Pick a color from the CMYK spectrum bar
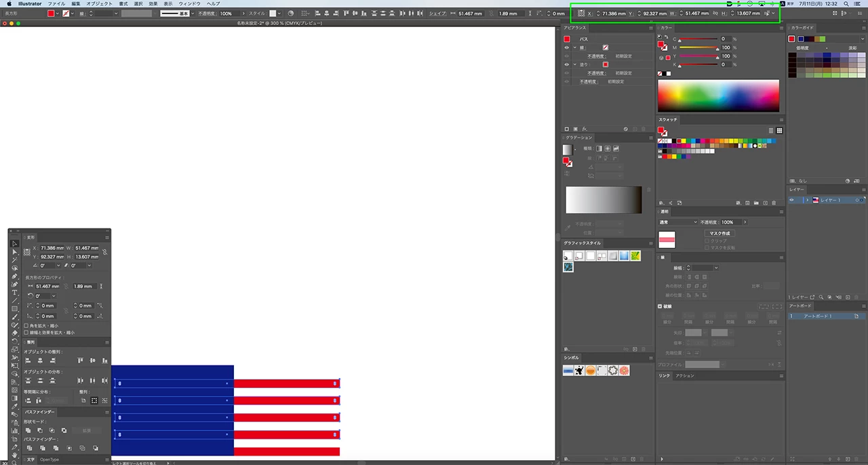The image size is (868, 465). [718, 96]
